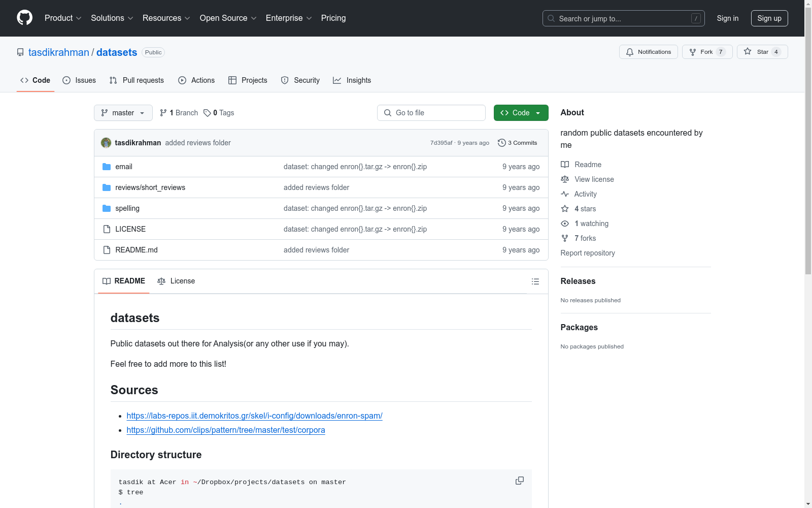Viewport: 812px width, 508px height.
Task: Click the slash shortcut key icon
Action: (696, 18)
